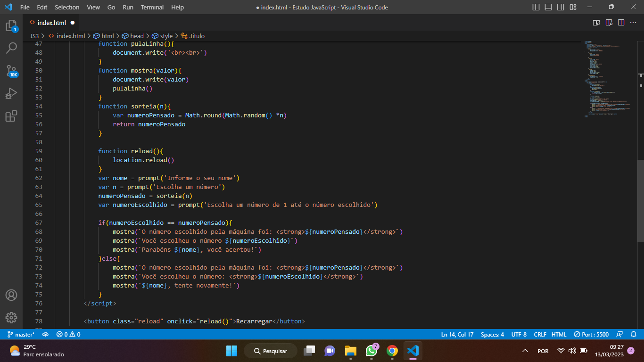Open the Explorer view in activity bar
The image size is (644, 362).
click(11, 26)
